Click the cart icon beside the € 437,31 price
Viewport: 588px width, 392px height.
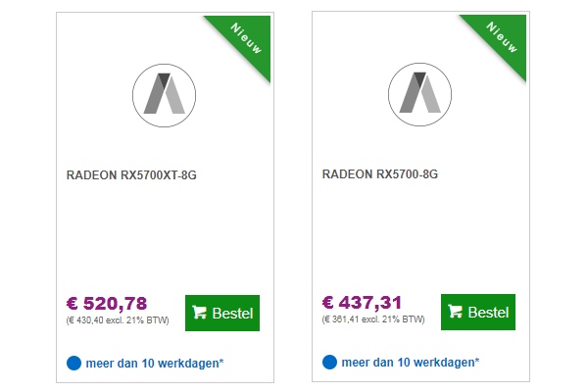tap(456, 313)
